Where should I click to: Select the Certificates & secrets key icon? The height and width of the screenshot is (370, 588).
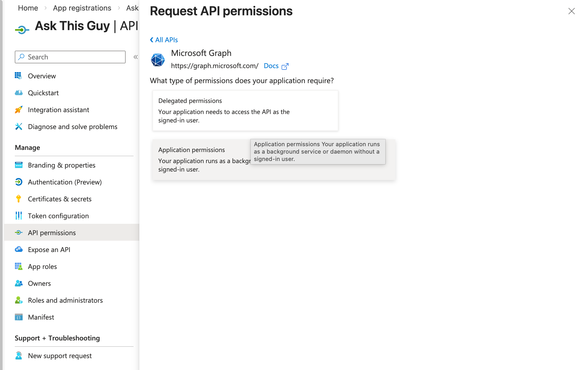19,199
